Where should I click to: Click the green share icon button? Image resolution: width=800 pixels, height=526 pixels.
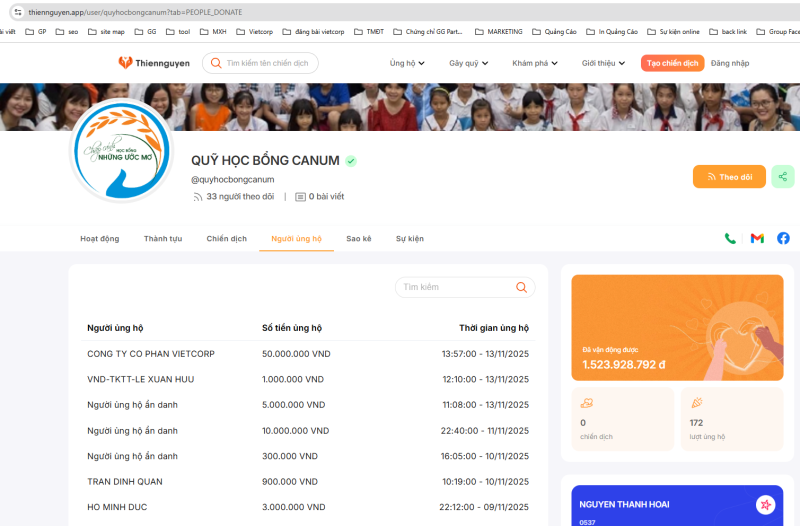click(783, 177)
